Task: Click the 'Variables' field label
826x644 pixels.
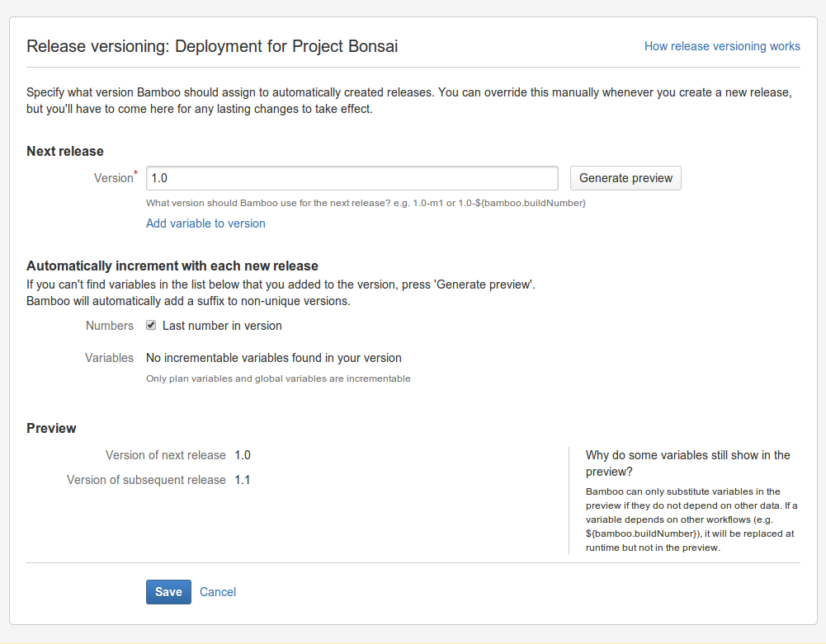Action: [109, 358]
